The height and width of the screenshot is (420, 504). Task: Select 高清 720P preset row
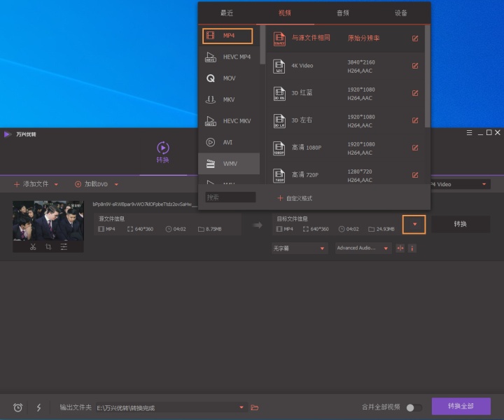346,174
